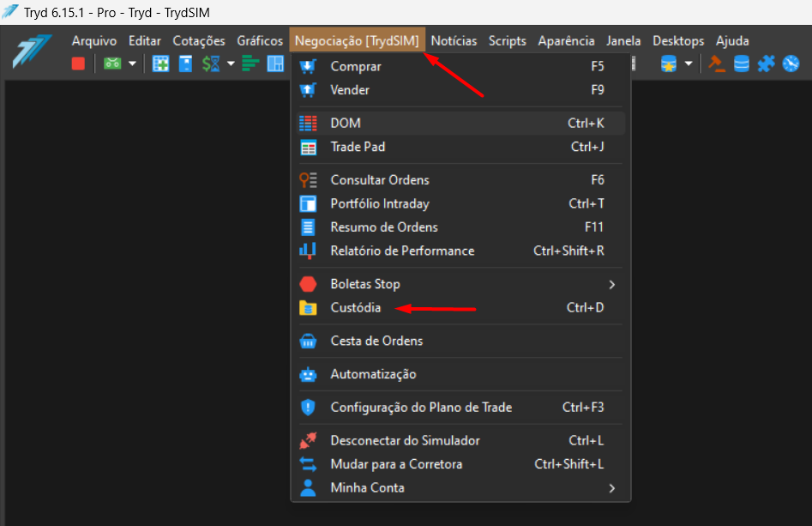Choose Desconectar do Simulador
812x526 pixels.
(460, 440)
